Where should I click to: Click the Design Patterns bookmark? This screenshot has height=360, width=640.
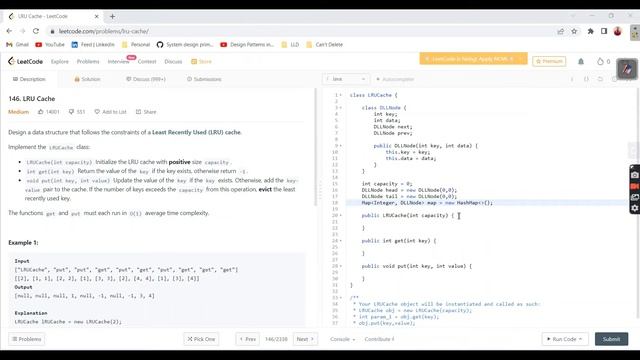[247, 44]
